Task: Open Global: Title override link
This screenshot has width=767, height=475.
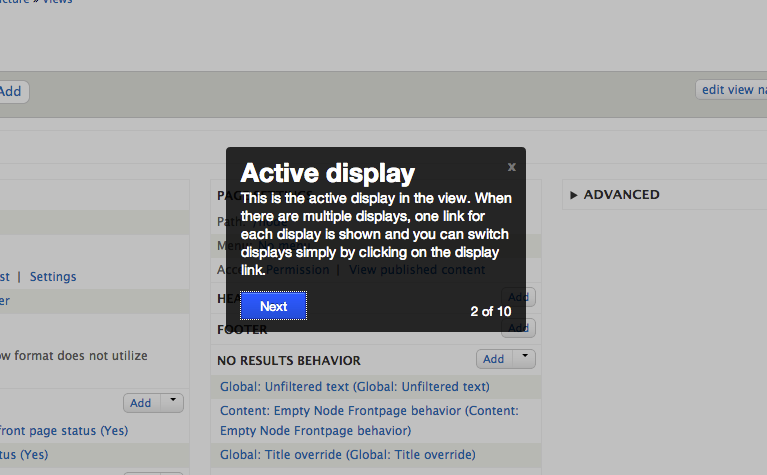Action: coord(348,454)
